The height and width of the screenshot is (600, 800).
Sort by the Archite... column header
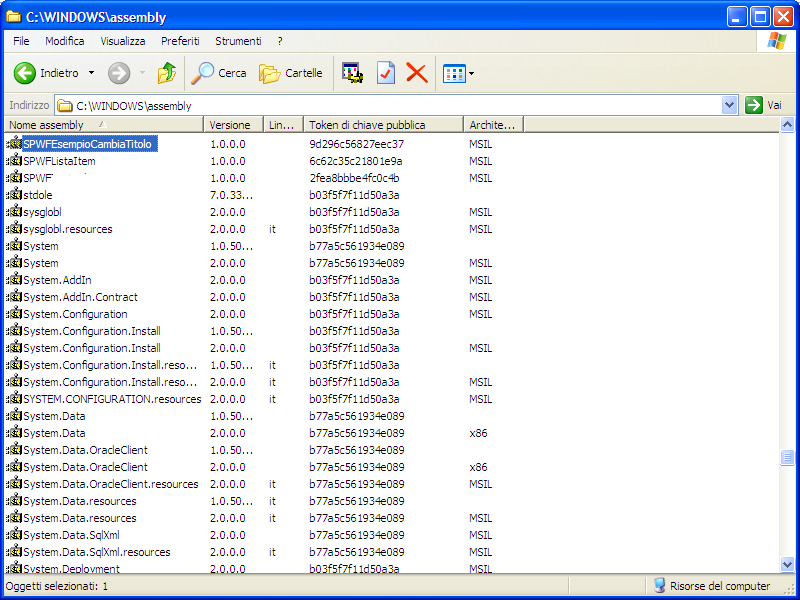click(x=493, y=125)
